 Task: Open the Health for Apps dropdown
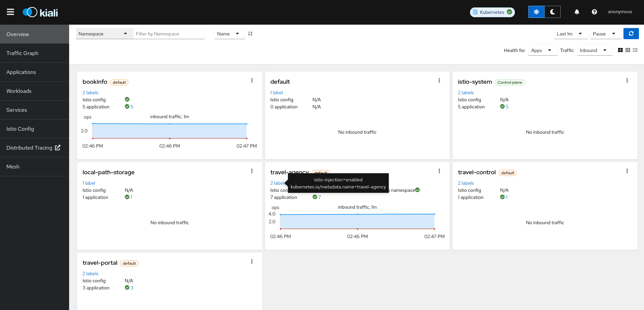point(542,50)
